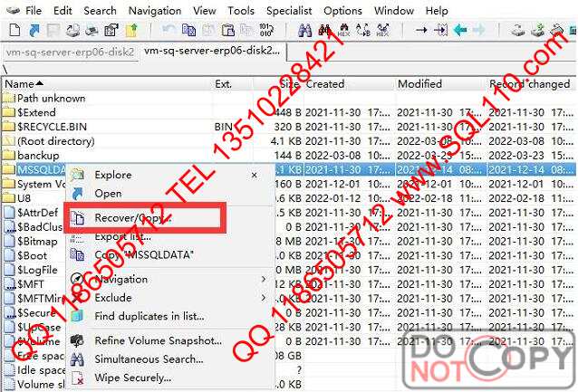Open the Tools menu

[241, 10]
